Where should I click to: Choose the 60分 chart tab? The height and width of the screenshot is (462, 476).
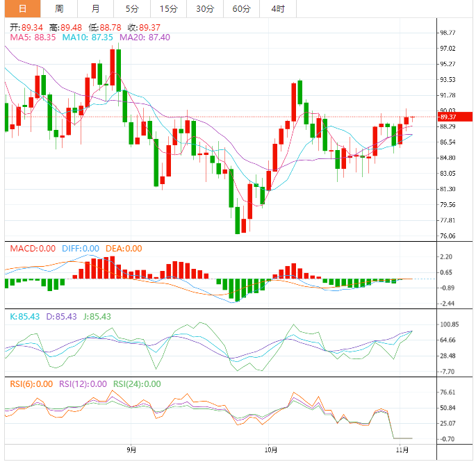tap(241, 9)
